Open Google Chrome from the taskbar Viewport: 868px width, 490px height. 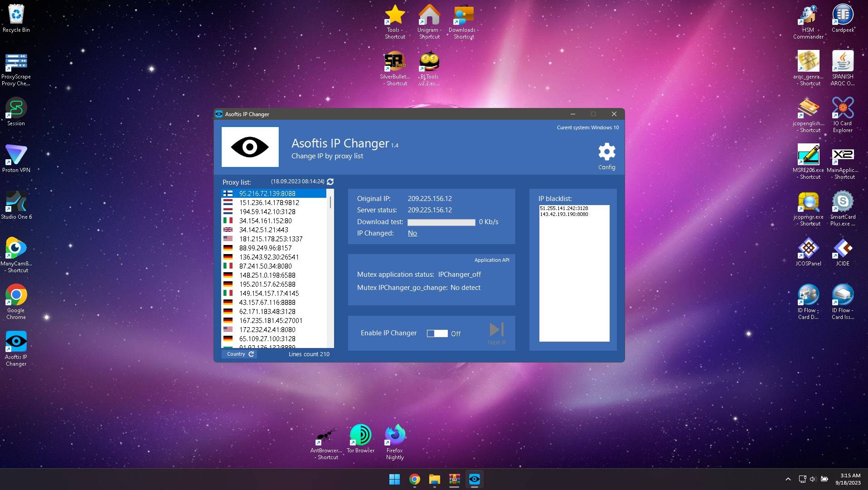coord(414,479)
